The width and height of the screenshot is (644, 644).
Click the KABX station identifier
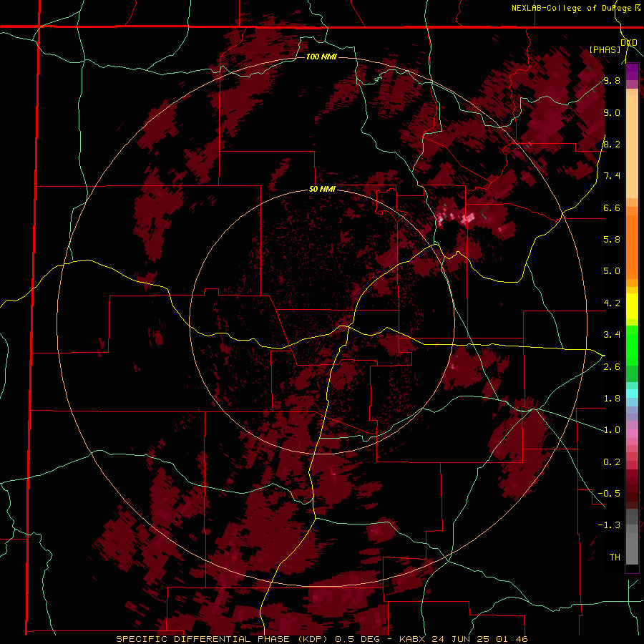(x=413, y=639)
